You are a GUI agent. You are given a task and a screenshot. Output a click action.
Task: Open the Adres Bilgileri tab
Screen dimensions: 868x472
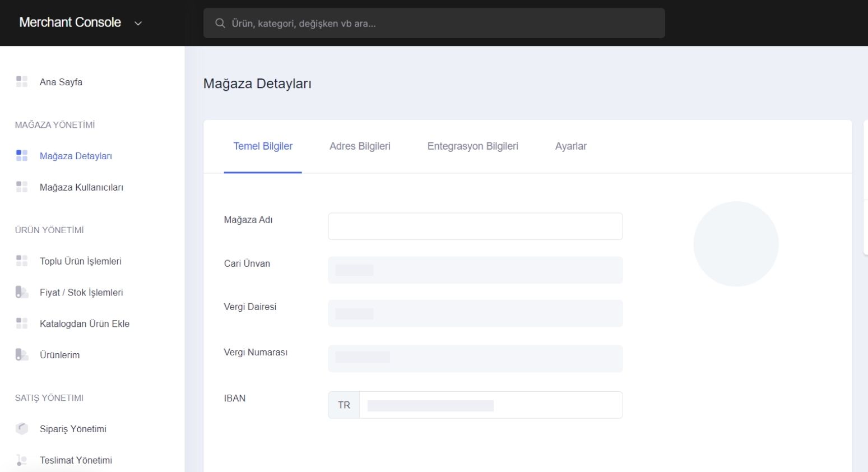point(360,146)
